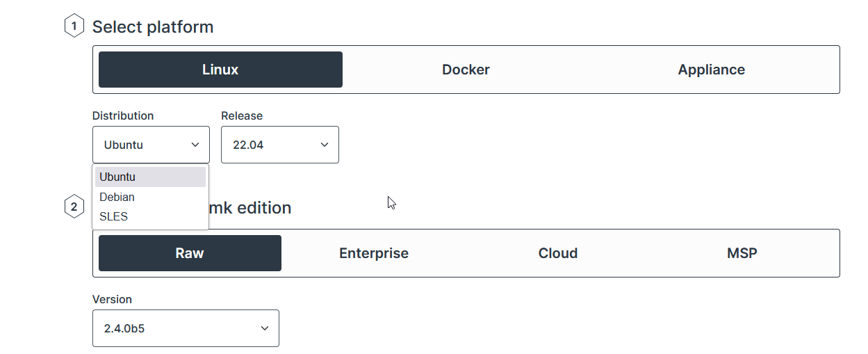This screenshot has height=354, width=868.
Task: Click the step 1 hexagon number icon
Action: tap(74, 27)
